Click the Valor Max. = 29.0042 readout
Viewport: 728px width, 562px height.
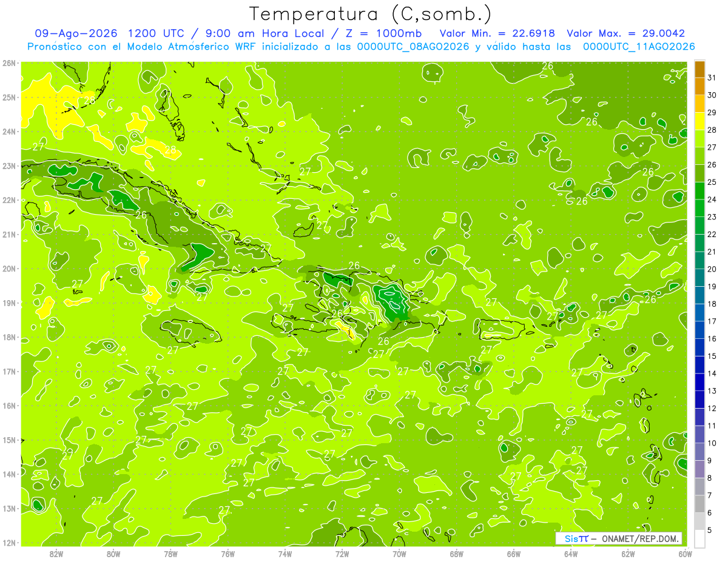[625, 33]
